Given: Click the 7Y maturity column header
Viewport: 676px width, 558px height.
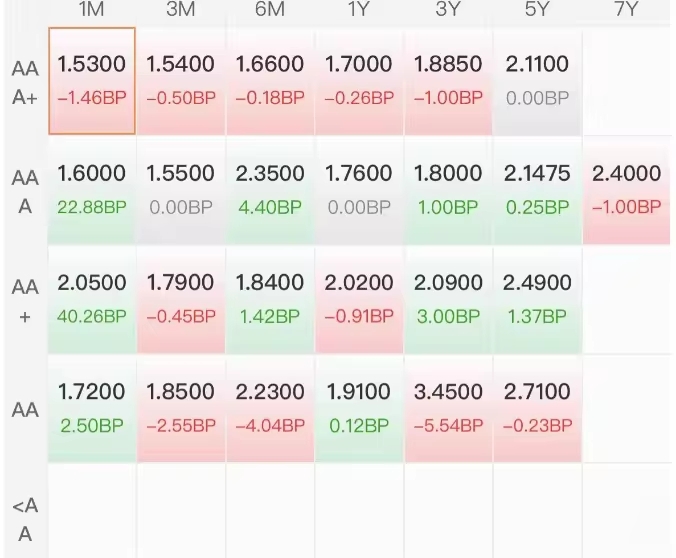Looking at the screenshot, I should (626, 10).
